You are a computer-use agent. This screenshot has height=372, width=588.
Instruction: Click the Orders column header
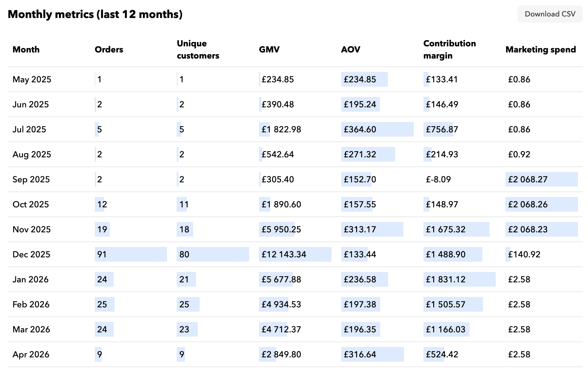point(109,49)
